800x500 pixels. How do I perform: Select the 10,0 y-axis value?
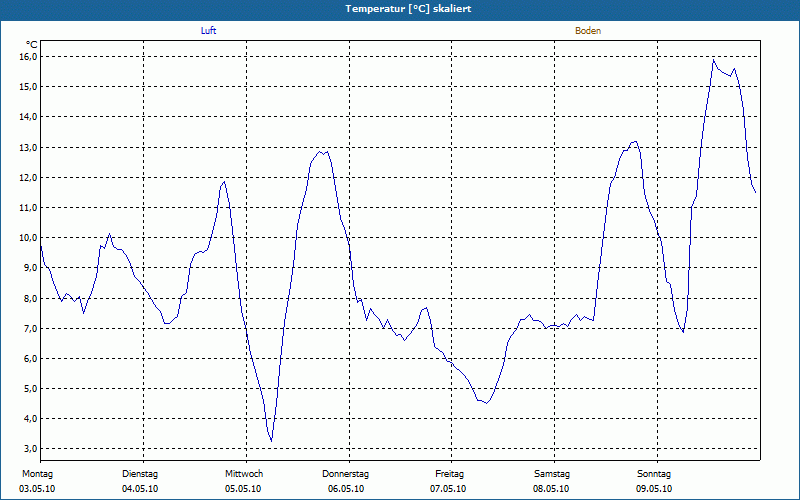(x=29, y=238)
